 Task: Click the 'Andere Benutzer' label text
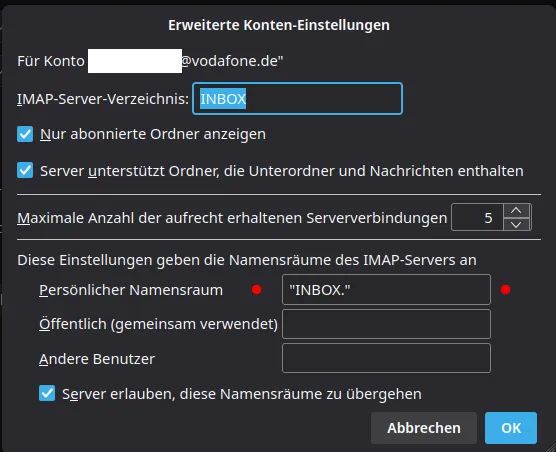[97, 359]
